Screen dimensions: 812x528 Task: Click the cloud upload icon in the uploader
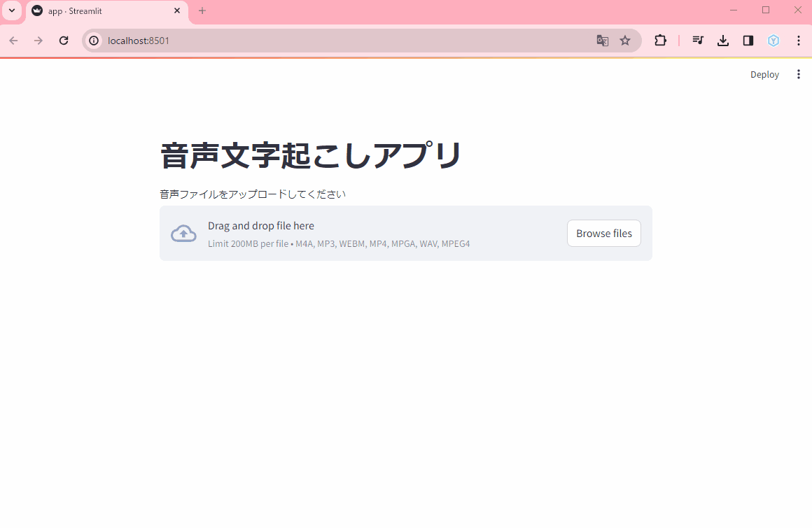point(183,233)
